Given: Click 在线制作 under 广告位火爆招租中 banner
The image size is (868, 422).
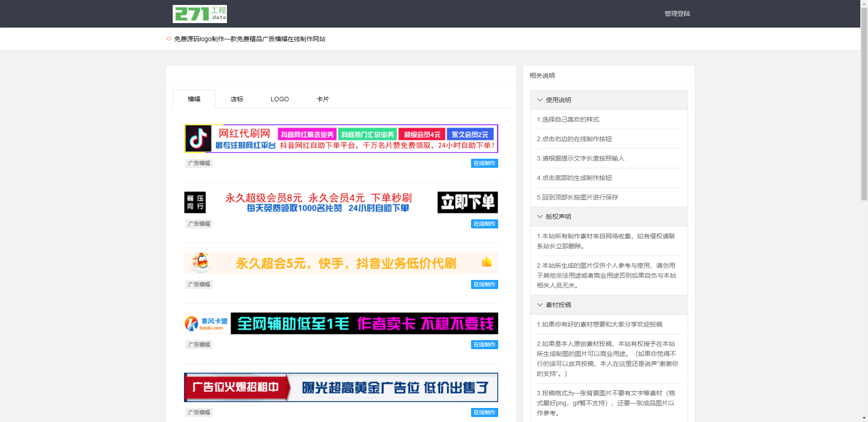Looking at the screenshot, I should tap(484, 413).
